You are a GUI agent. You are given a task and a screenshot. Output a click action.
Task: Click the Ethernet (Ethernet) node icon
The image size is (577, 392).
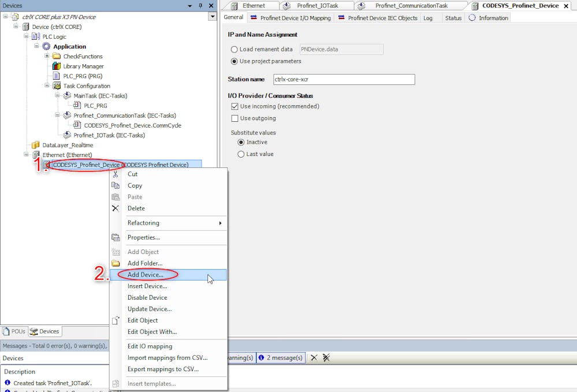[x=36, y=155]
